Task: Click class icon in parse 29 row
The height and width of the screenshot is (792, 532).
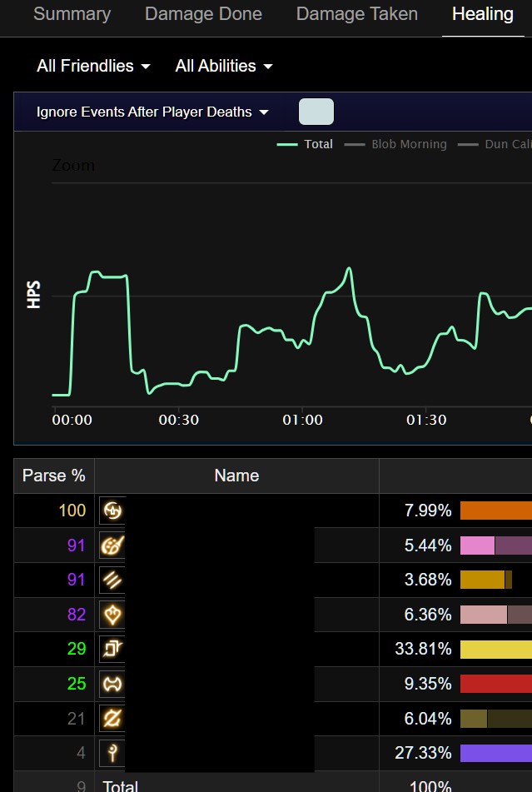Action: (112, 649)
